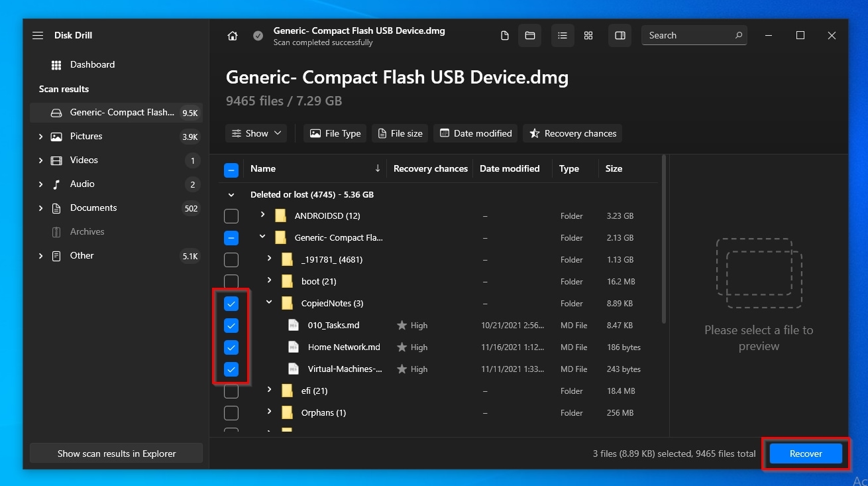Image resolution: width=868 pixels, height=486 pixels.
Task: Check the ANDROIDSD folder checkbox
Action: point(231,216)
